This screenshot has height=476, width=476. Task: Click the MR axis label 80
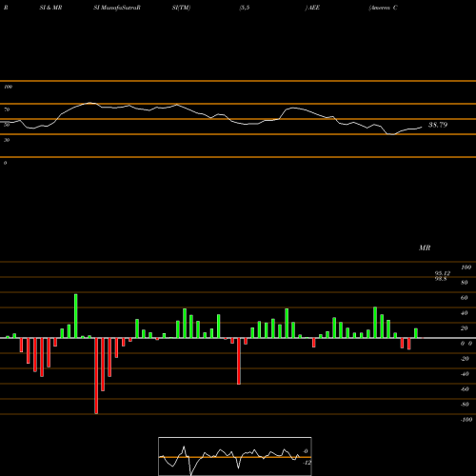(x=464, y=283)
